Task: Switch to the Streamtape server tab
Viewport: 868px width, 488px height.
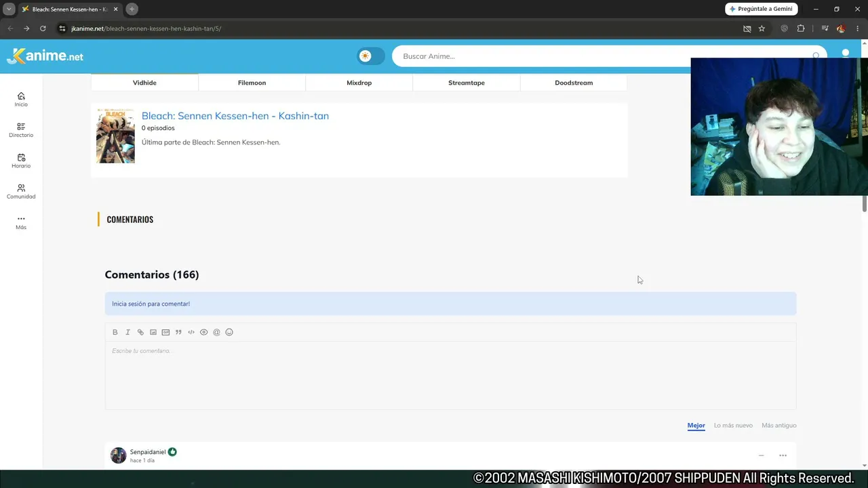Action: click(x=467, y=83)
